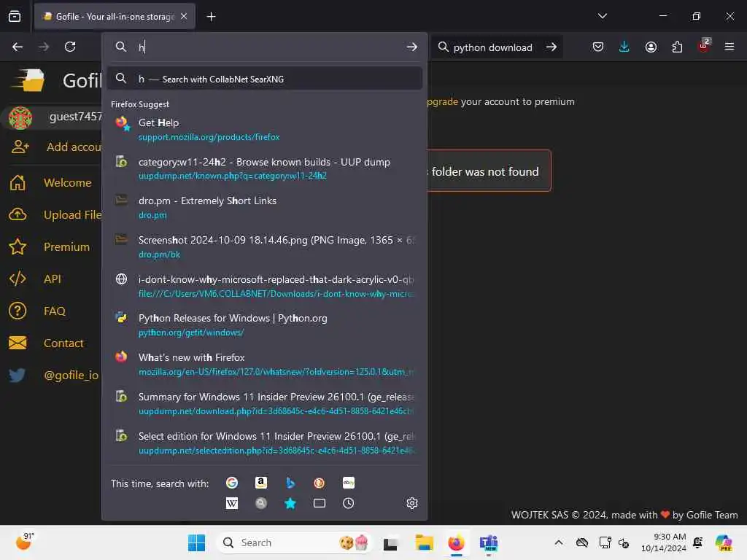Open the taskbar clock and date
Screen dimensions: 747x560
click(x=664, y=542)
